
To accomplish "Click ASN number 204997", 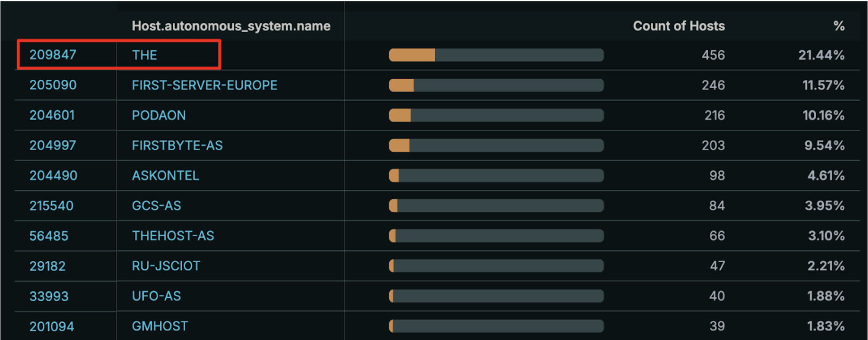I will click(53, 145).
